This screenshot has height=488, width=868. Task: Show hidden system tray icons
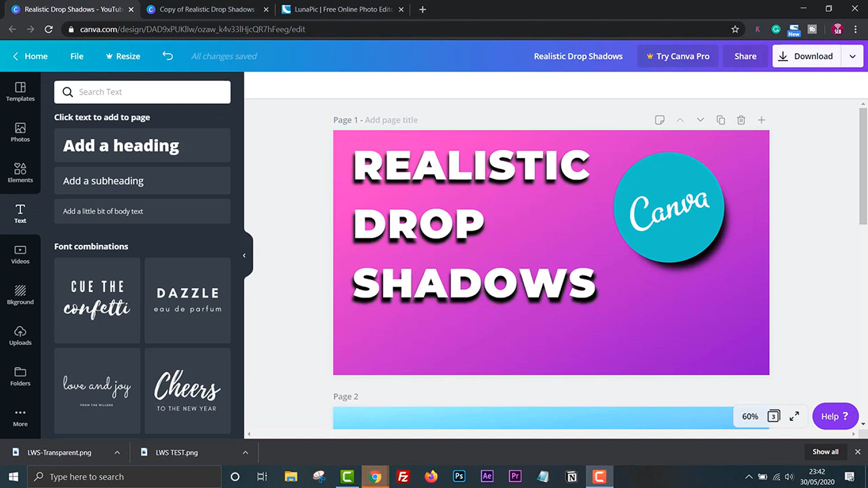749,477
